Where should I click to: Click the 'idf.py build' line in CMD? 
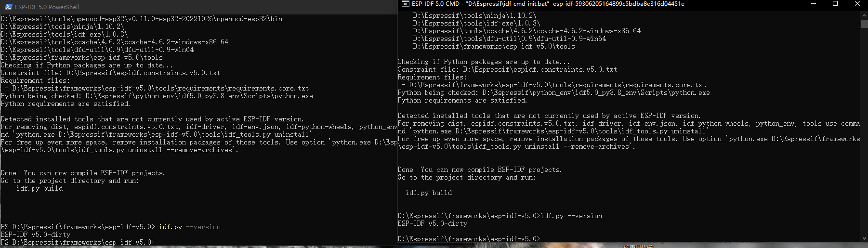pos(429,193)
